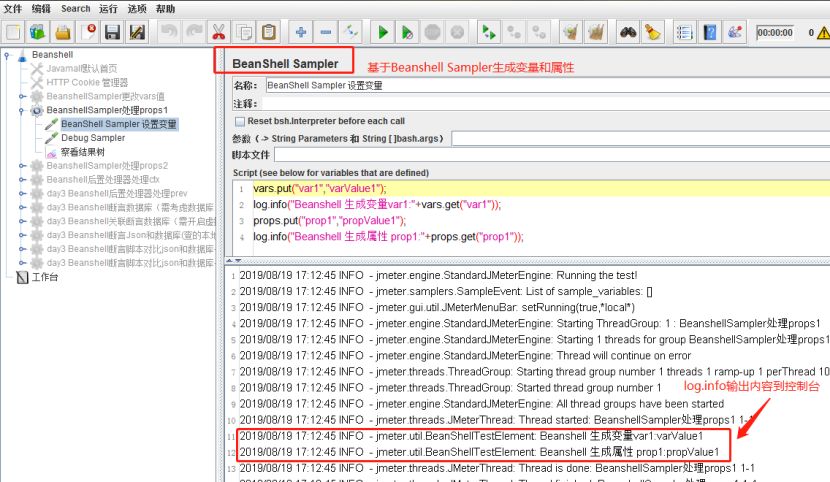Select Debug Sampler in the tree
This screenshot has width=830, height=482.
(x=93, y=138)
